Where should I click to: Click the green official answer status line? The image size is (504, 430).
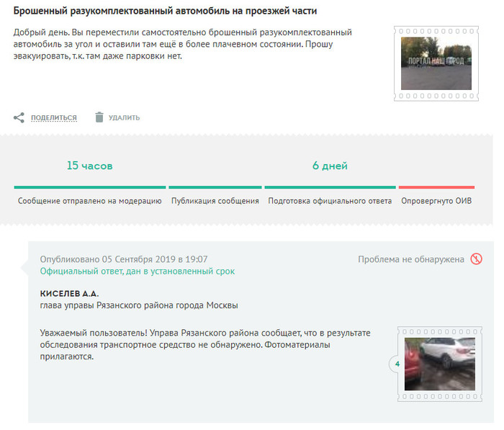(x=137, y=272)
